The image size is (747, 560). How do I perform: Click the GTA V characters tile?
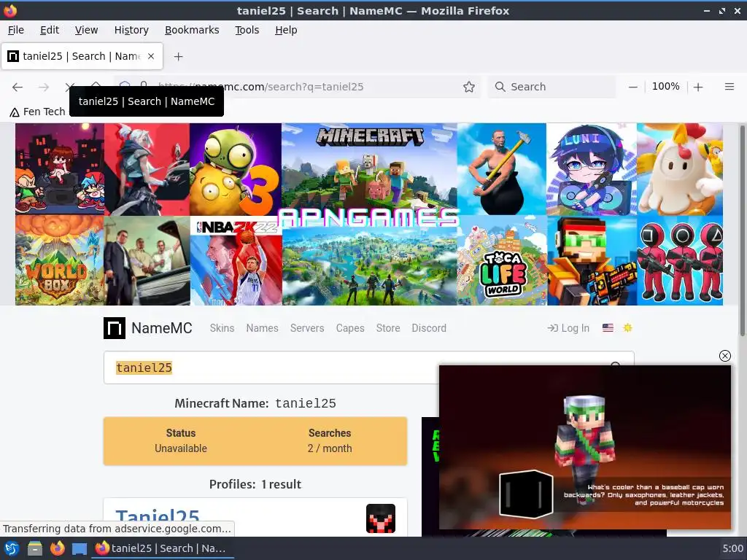click(x=147, y=261)
